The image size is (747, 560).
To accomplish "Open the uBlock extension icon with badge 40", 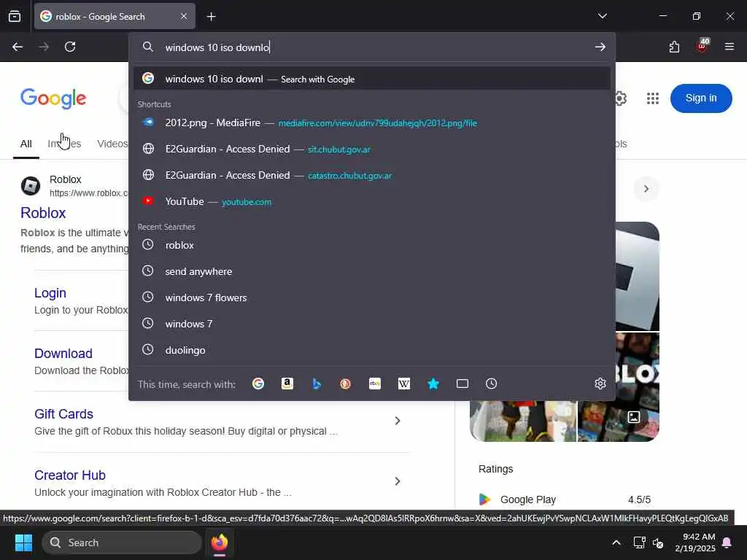I will click(703, 46).
